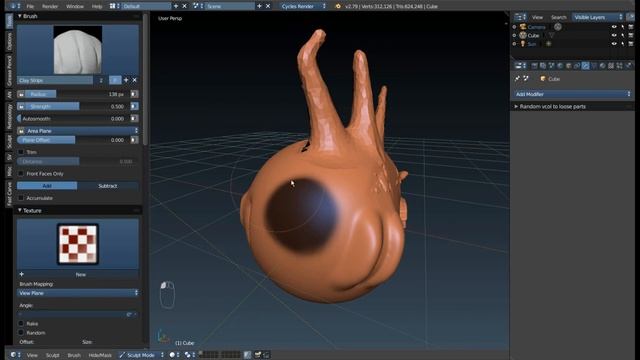Click the Clay Strips brush name field
The width and height of the screenshot is (640, 360).
(x=55, y=80)
